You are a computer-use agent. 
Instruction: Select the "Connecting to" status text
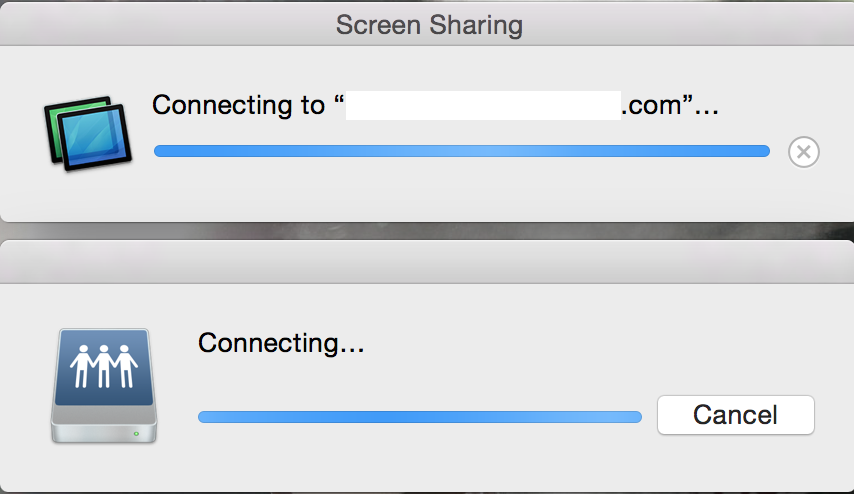pyautogui.click(x=238, y=105)
